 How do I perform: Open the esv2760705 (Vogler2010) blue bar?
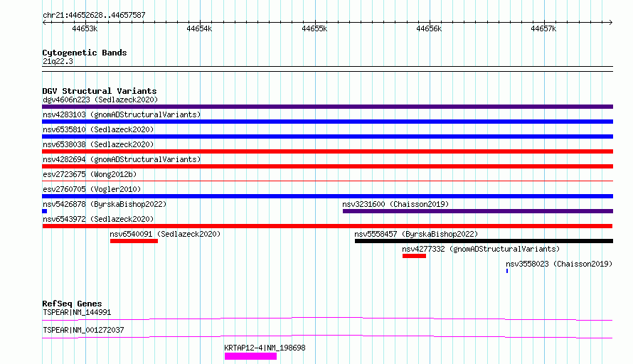(x=327, y=196)
